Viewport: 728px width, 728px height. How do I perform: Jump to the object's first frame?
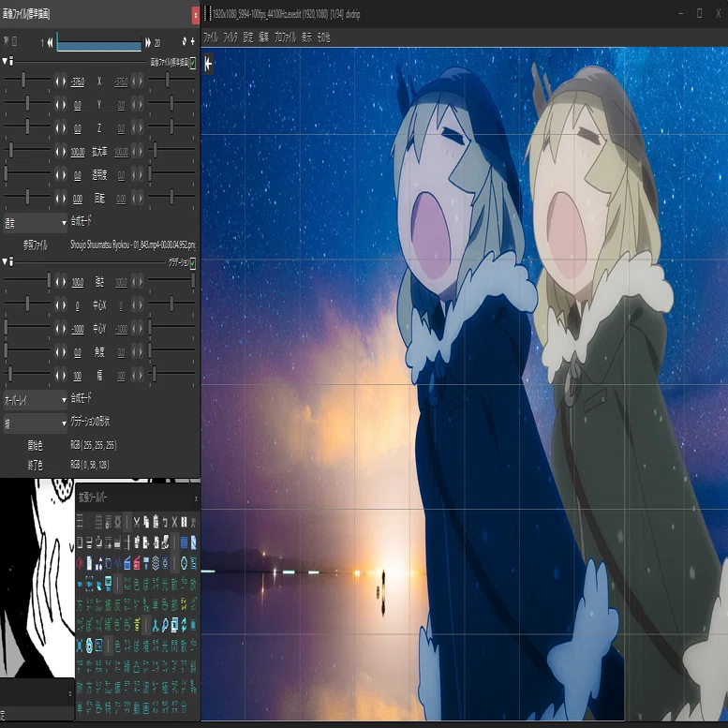(x=50, y=43)
